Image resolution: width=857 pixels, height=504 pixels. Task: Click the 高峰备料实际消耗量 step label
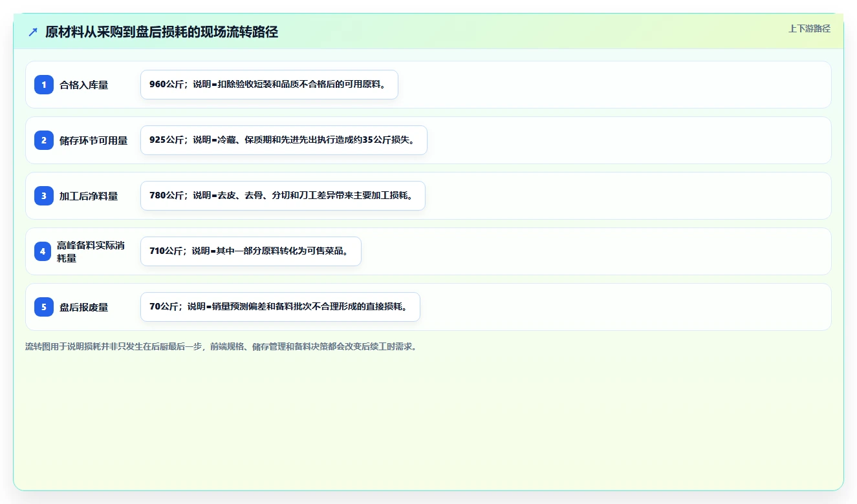click(x=91, y=251)
